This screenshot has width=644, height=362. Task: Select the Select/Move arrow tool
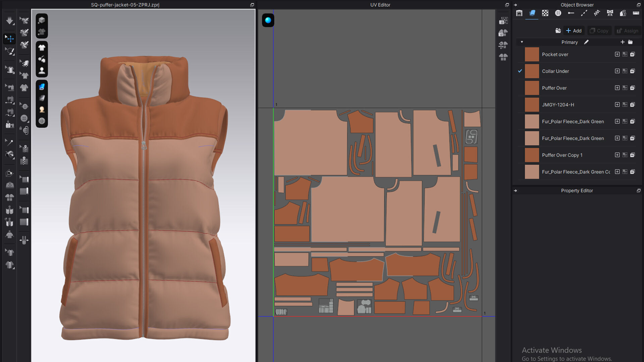pos(9,39)
